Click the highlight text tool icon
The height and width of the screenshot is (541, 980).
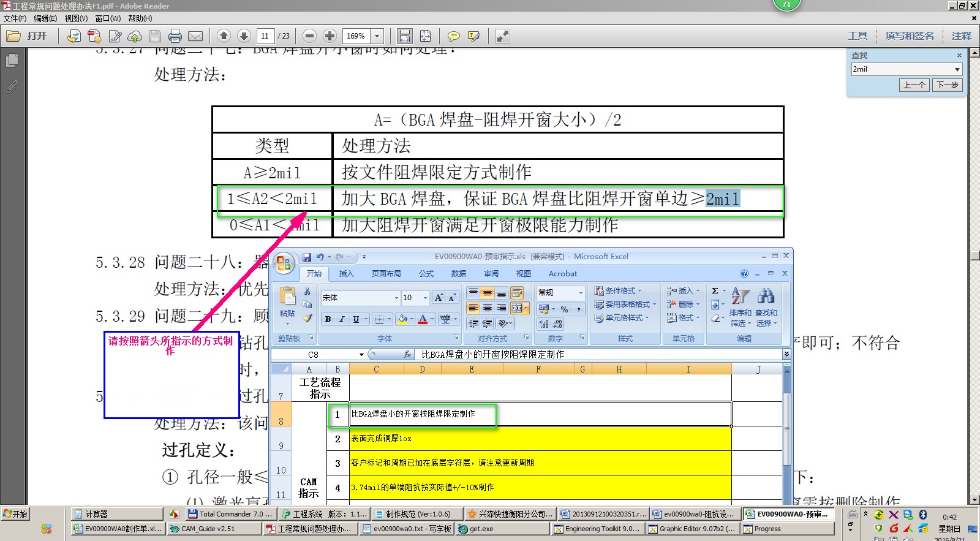tap(474, 36)
